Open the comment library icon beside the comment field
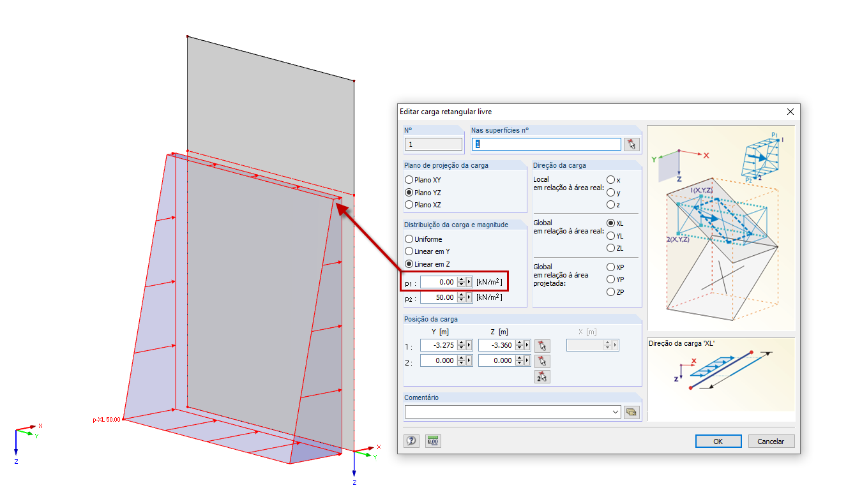The height and width of the screenshot is (504, 862). click(x=631, y=411)
